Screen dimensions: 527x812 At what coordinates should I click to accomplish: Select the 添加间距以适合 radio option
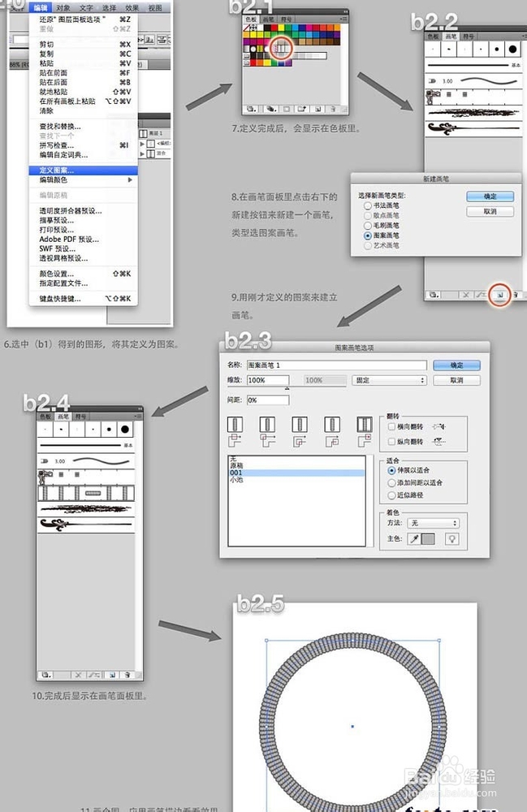pyautogui.click(x=391, y=482)
